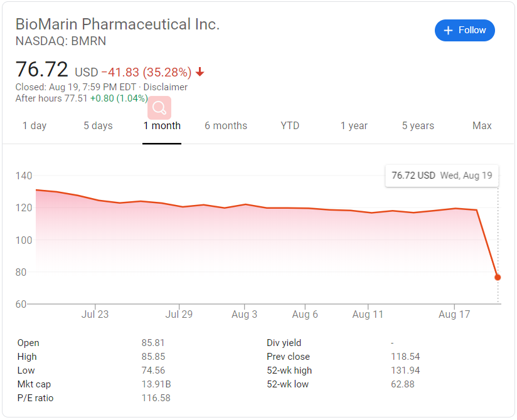The image size is (517, 420).
Task: Click the NASDAQ: BMRN ticker text
Action: coord(61,41)
